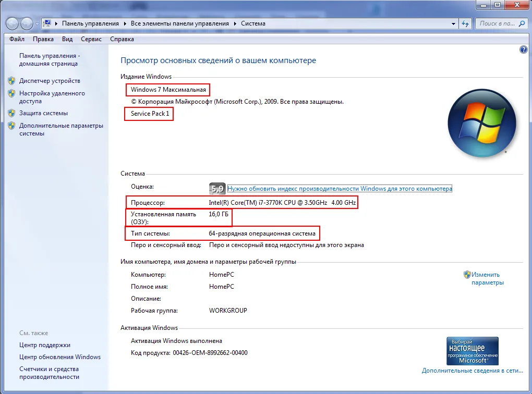Click the shield icon beside Изменить параметры
The height and width of the screenshot is (394, 532).
point(467,275)
